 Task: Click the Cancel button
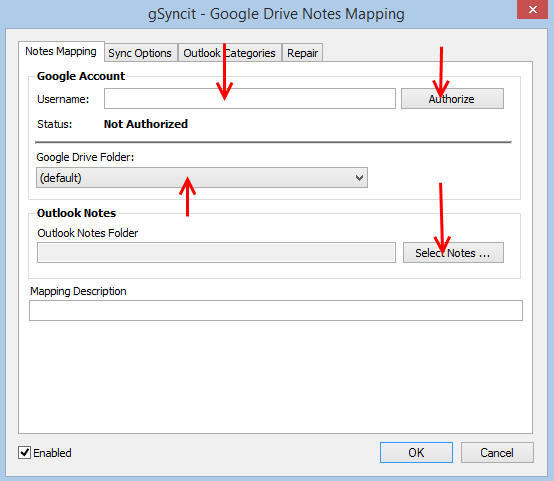coord(497,453)
